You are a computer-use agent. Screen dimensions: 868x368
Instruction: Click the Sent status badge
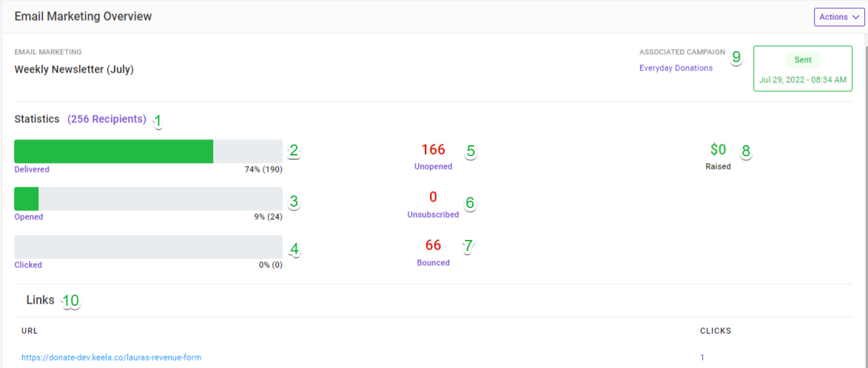[803, 61]
